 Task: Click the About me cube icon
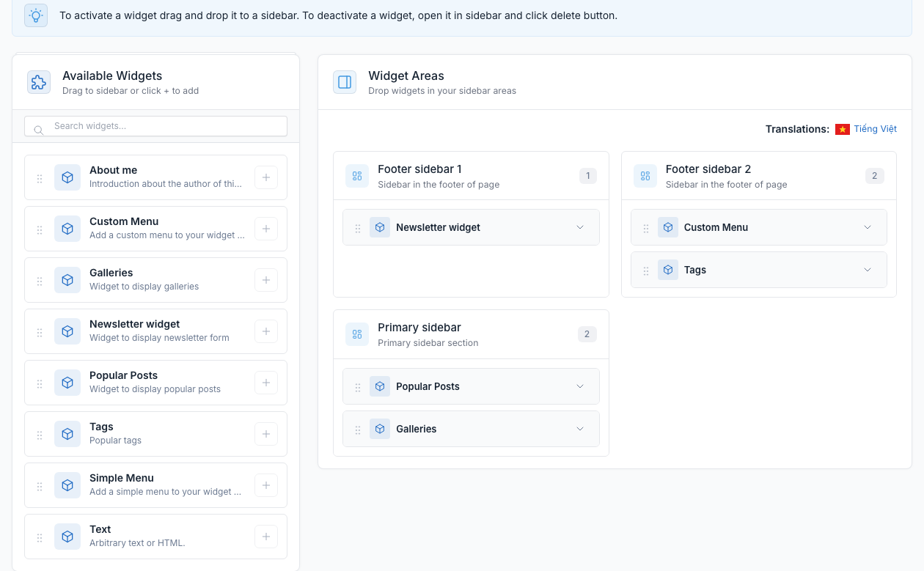coord(67,177)
